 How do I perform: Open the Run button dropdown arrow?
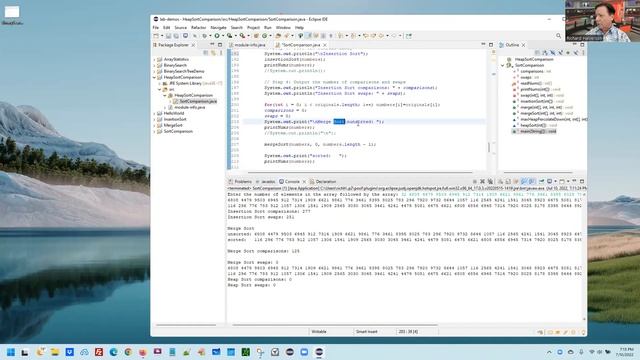point(223,36)
